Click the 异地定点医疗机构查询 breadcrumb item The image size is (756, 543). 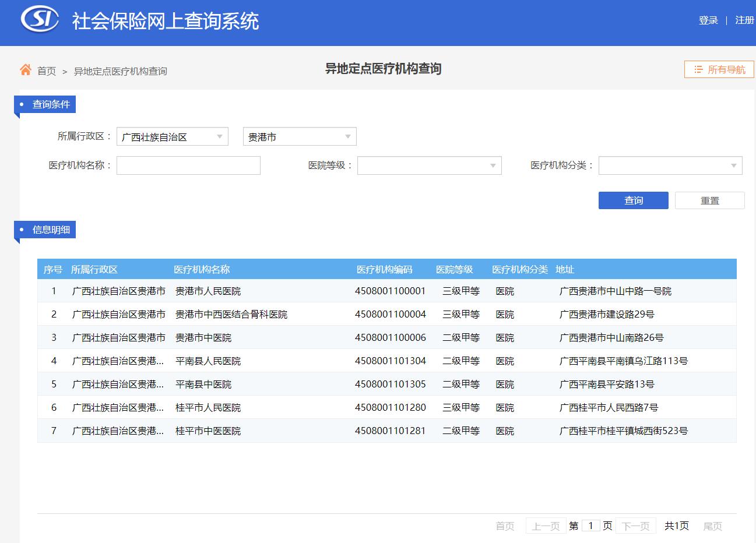(121, 71)
